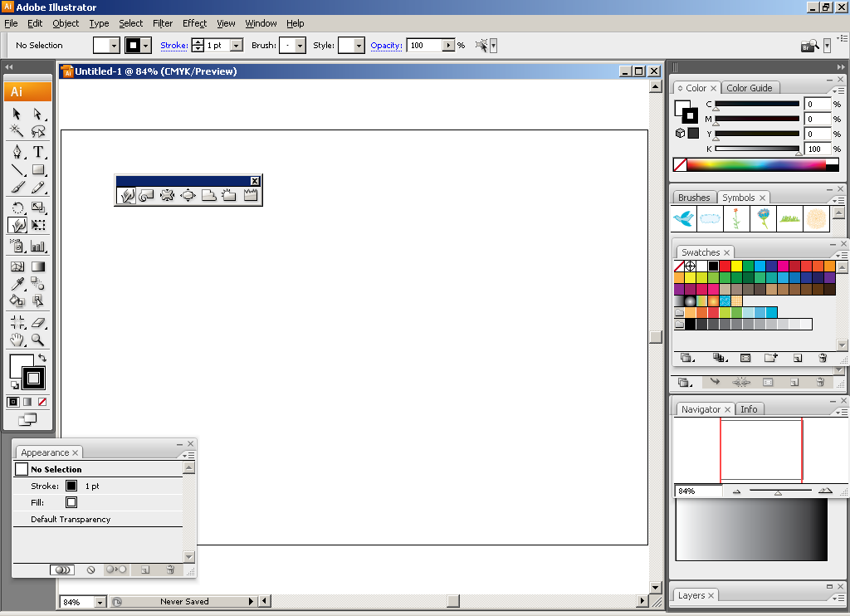Select the Magic Wand tool
This screenshot has width=850, height=616.
17,130
